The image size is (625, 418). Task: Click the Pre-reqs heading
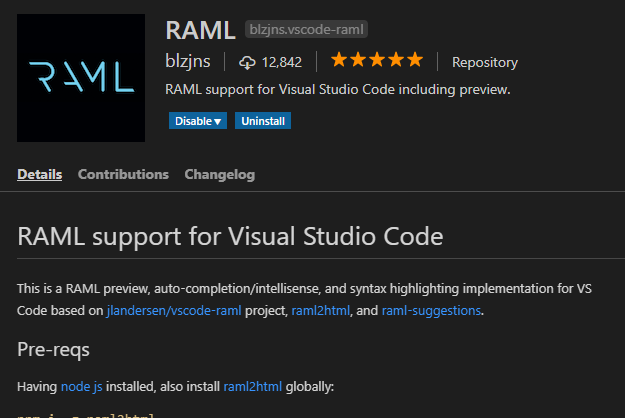pyautogui.click(x=53, y=350)
